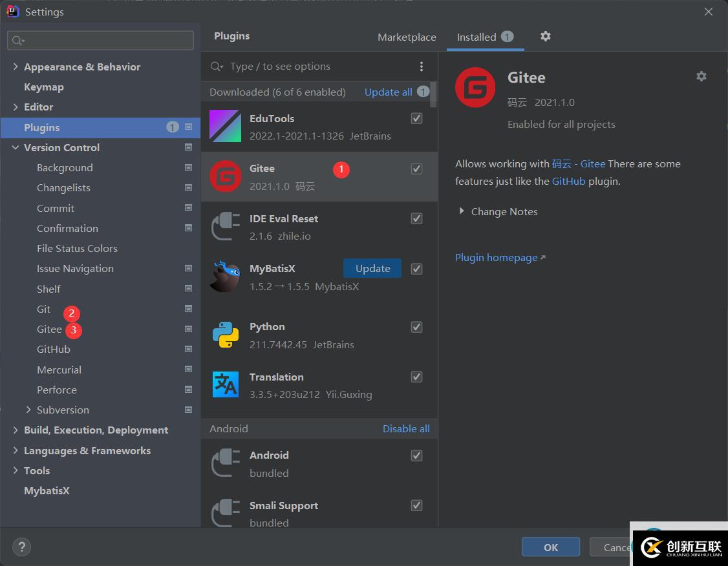Click the project-level icon beside Changelists
The image size is (728, 566).
(x=189, y=187)
